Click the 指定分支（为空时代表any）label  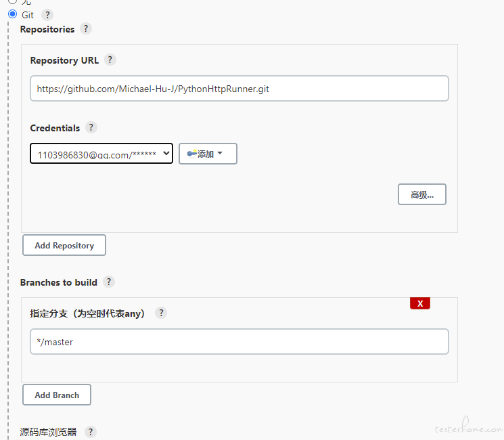[87, 313]
